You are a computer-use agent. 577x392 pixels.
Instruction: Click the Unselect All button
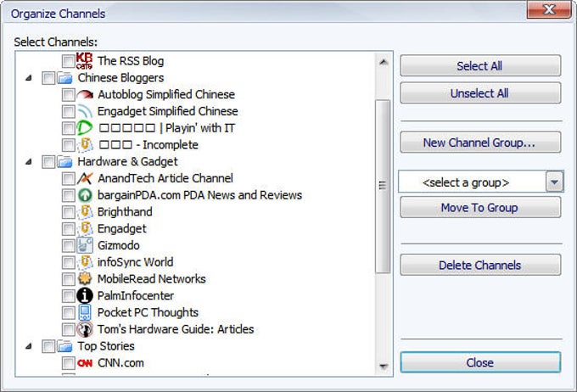click(x=480, y=93)
